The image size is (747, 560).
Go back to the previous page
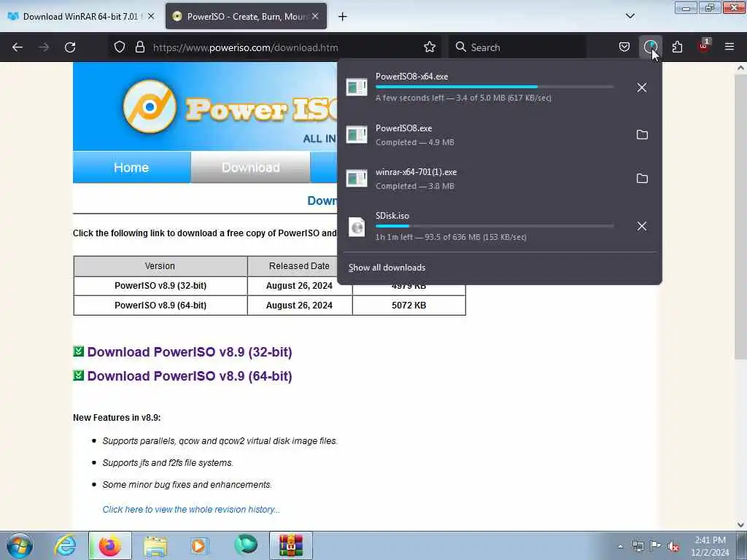[18, 47]
